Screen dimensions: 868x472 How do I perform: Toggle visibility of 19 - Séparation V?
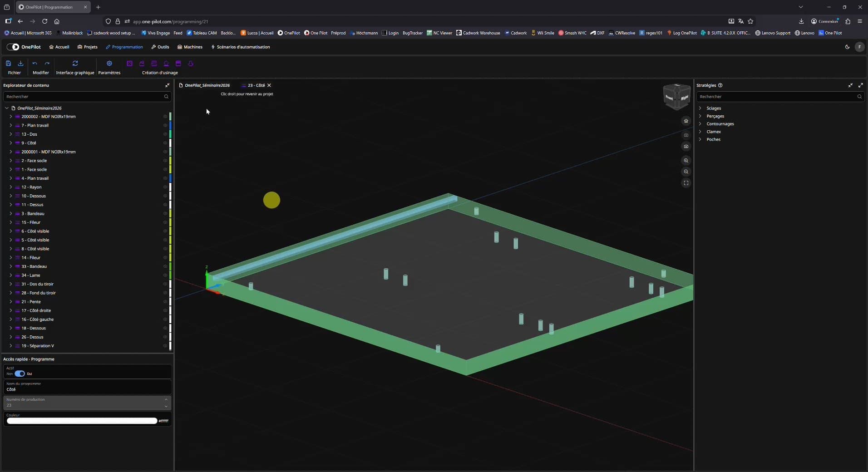pos(165,346)
